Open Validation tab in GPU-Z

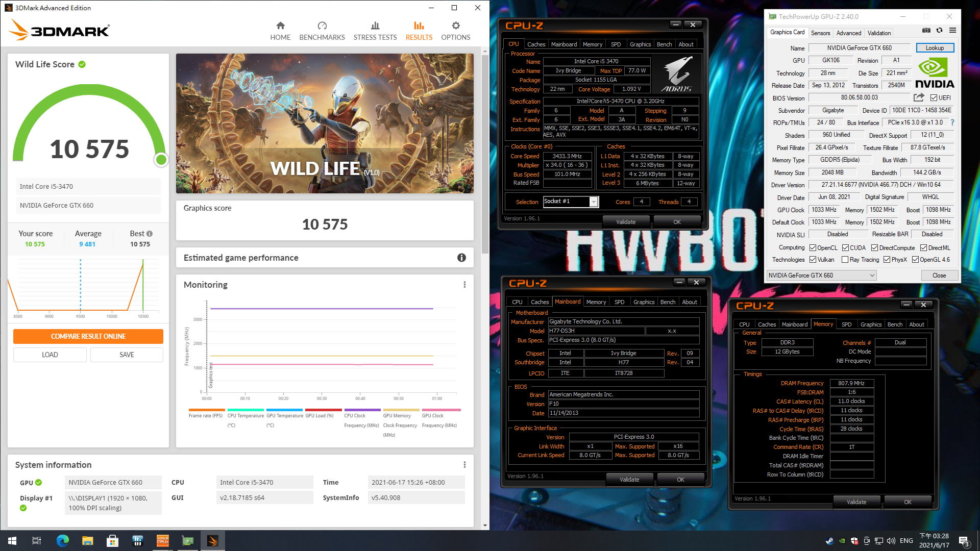tap(879, 33)
